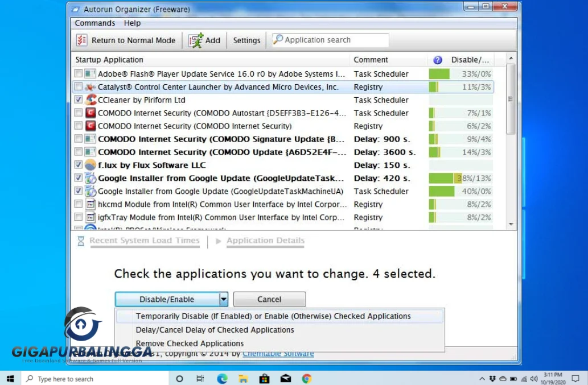This screenshot has width=588, height=385.
Task: Uncheck the f.lux by Flux Software checkbox
Action: pos(78,164)
